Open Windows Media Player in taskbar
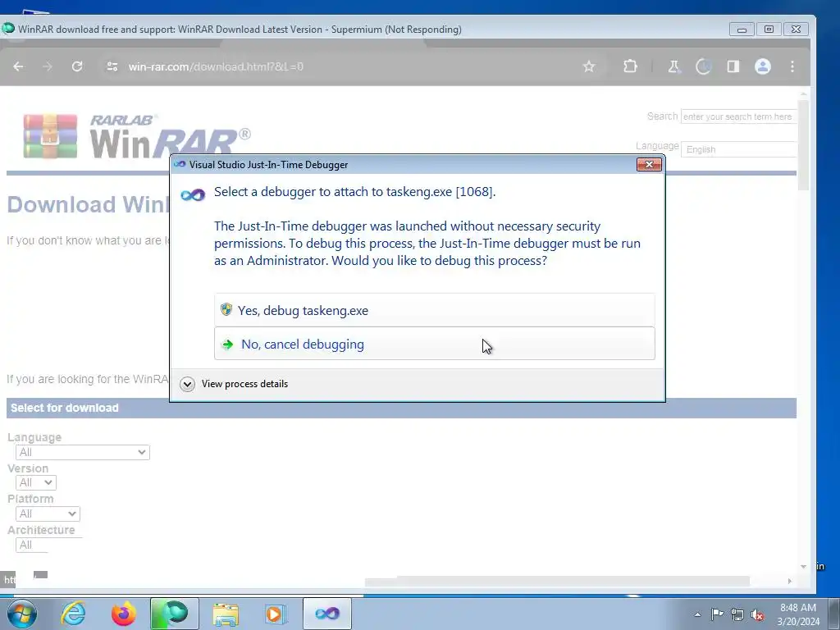This screenshot has width=840, height=630. point(276,614)
